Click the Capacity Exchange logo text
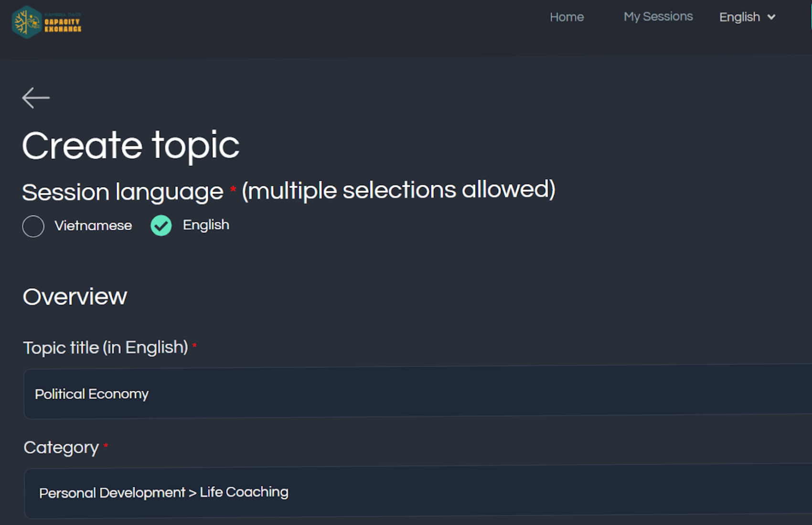812x525 pixels. click(63, 25)
